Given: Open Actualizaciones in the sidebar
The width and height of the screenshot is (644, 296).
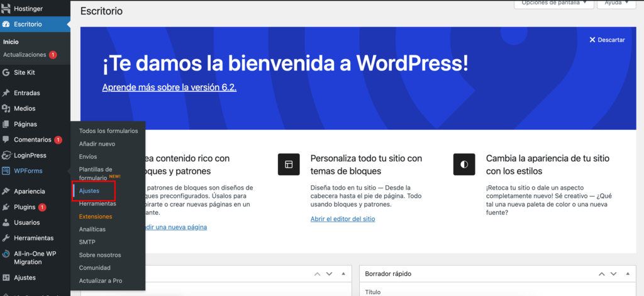Looking at the screenshot, I should (x=25, y=55).
